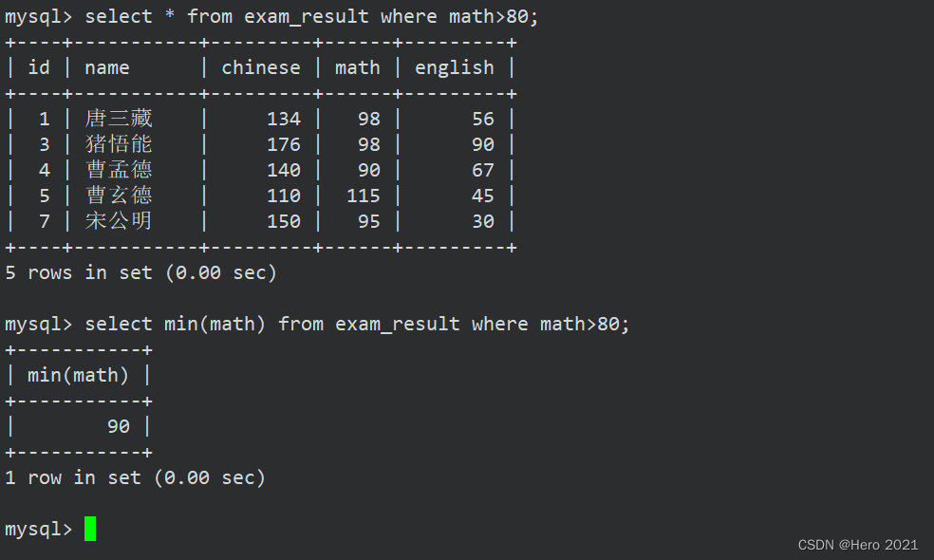Click the name 曹玄德
This screenshot has width=934, height=560.
(119, 195)
